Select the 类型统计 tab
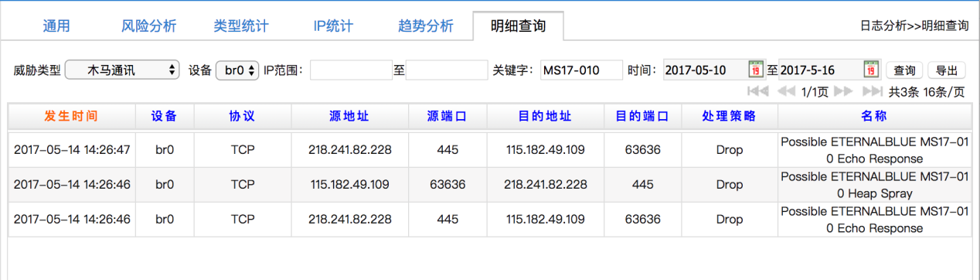Image resolution: width=980 pixels, height=280 pixels. [x=241, y=26]
